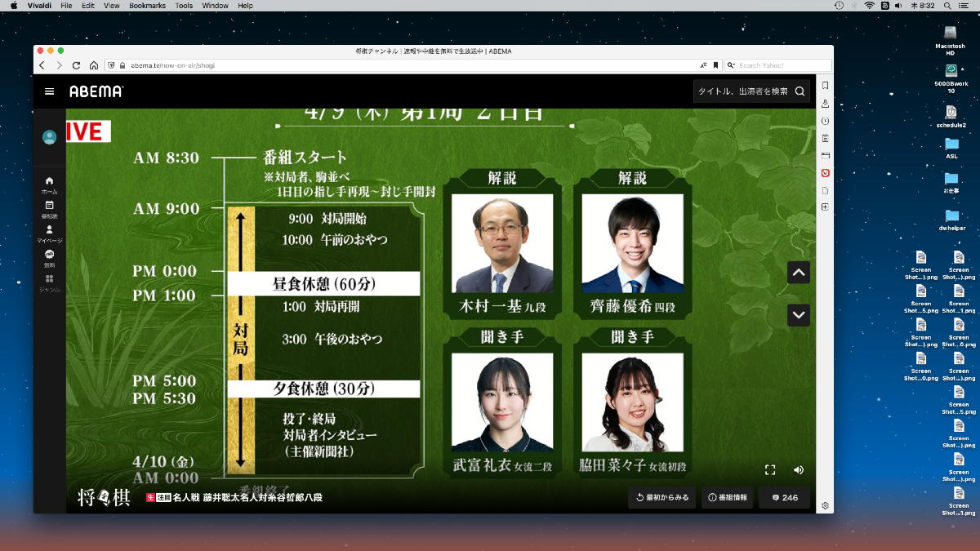Open the ABEMA hamburger menu
This screenshot has width=980, height=551.
pyautogui.click(x=49, y=91)
